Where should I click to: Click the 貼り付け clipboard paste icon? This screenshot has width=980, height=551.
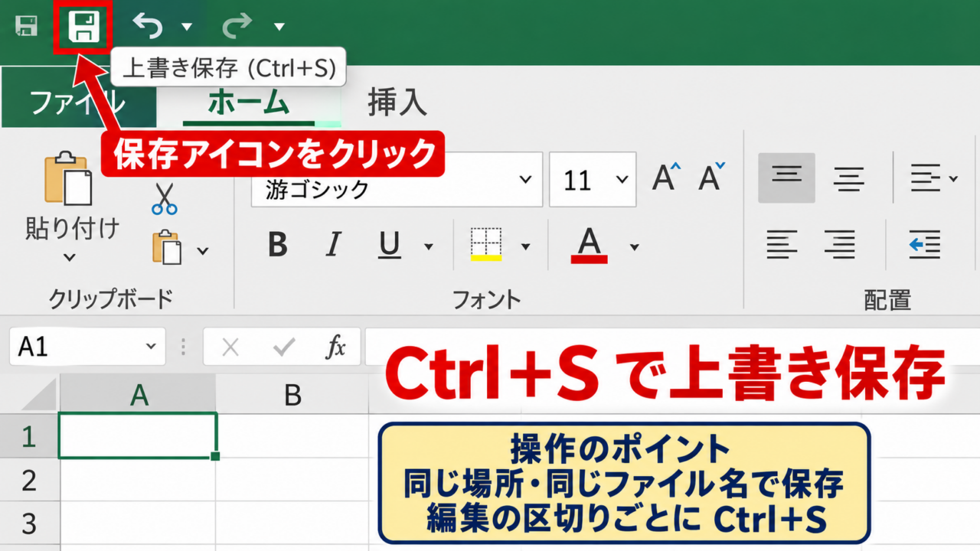coord(68,178)
